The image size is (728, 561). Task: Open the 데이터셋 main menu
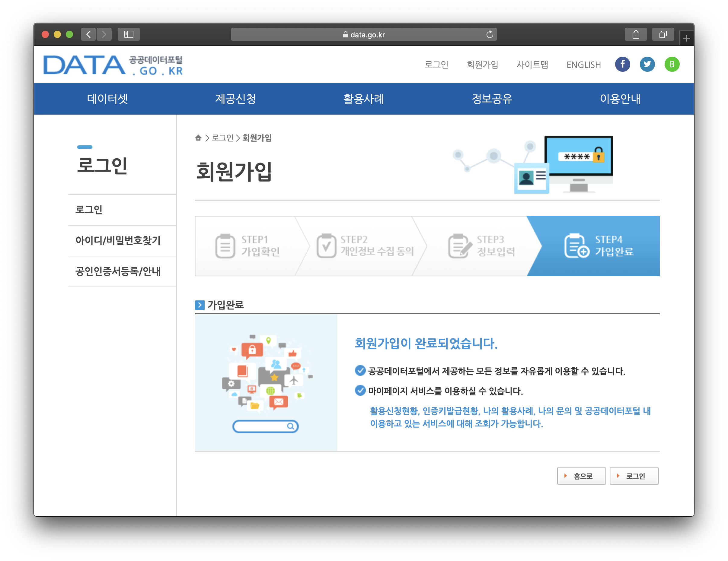tap(107, 99)
